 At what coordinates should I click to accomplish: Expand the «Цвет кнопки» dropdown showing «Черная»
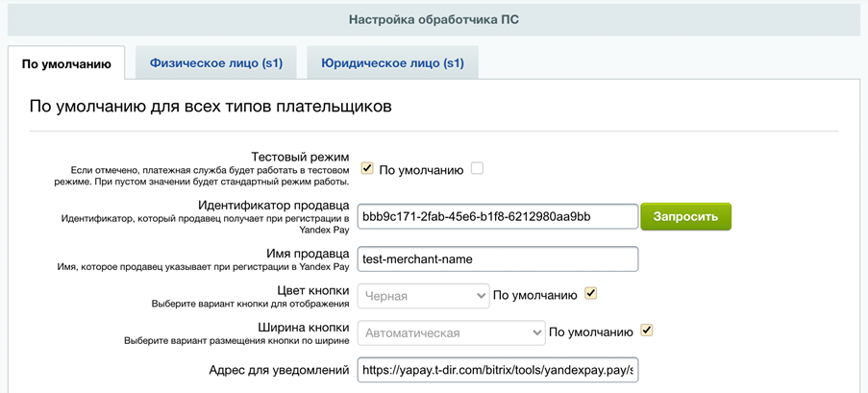point(424,296)
